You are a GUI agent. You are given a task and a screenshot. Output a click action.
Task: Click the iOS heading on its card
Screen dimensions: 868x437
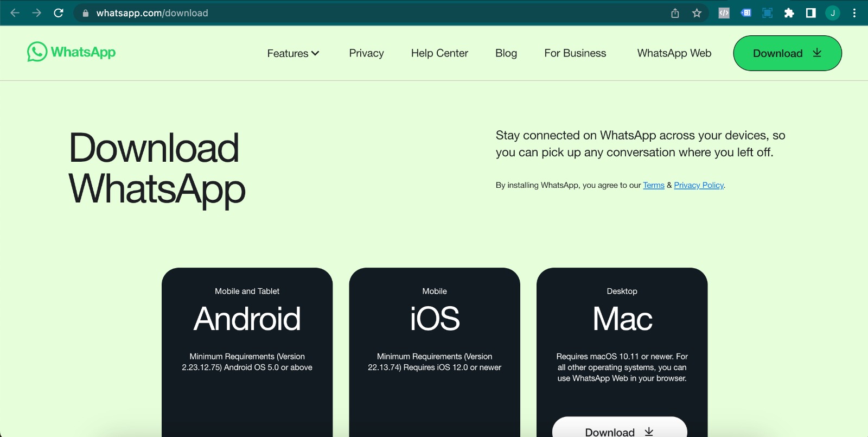[x=435, y=319]
